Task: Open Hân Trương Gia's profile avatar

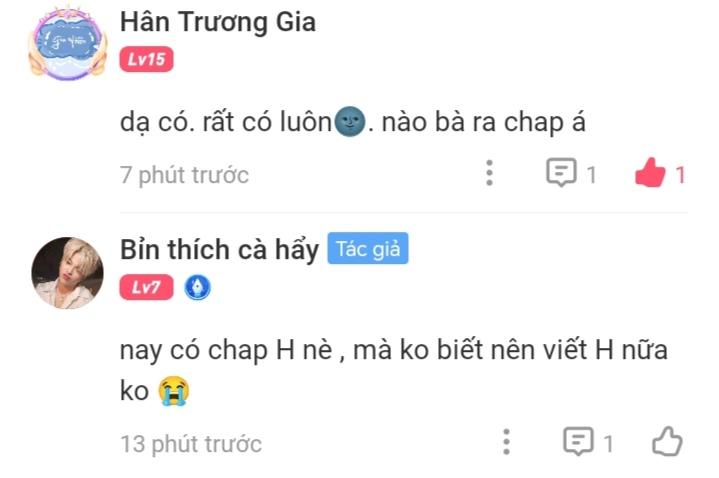Action: click(67, 44)
